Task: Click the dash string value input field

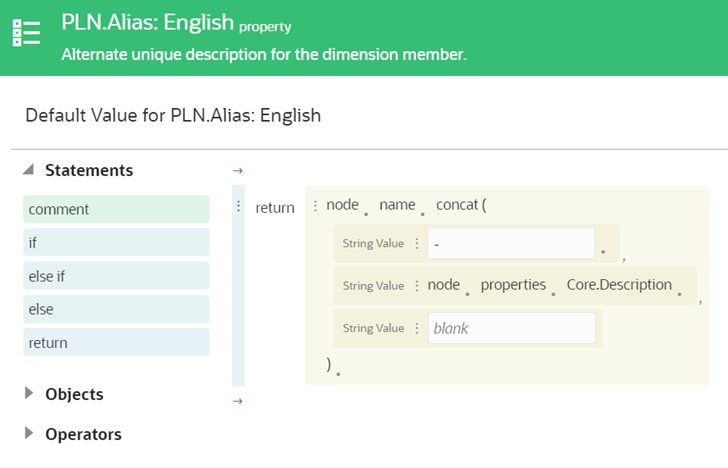Action: pyautogui.click(x=510, y=244)
